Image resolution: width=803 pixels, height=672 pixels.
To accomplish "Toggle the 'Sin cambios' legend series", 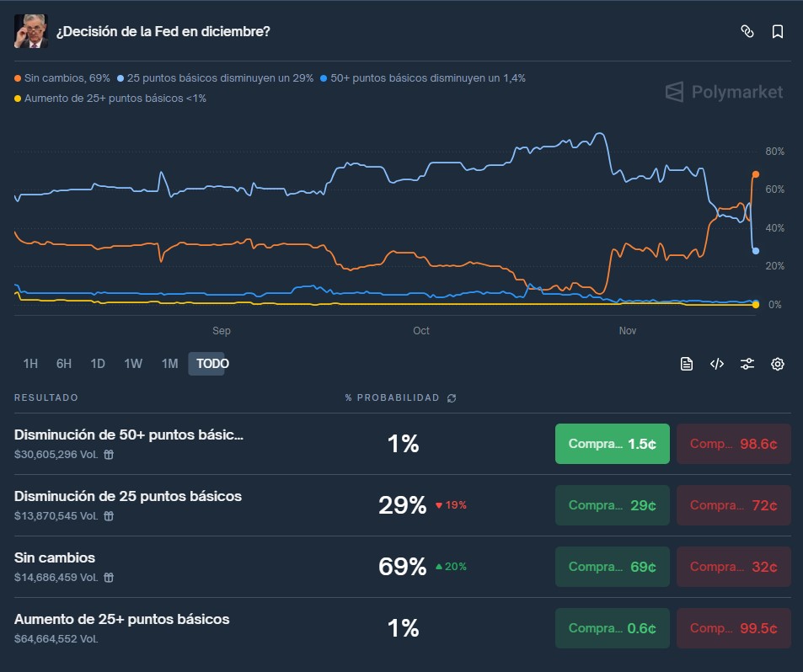I will tap(51, 77).
